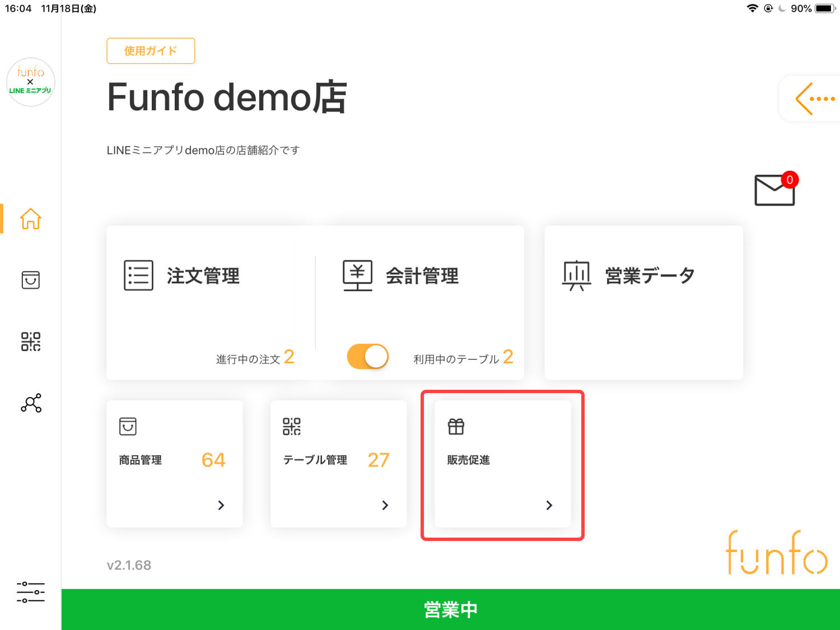840x630 pixels.
Task: Open the QR code sidebar icon
Action: (31, 342)
